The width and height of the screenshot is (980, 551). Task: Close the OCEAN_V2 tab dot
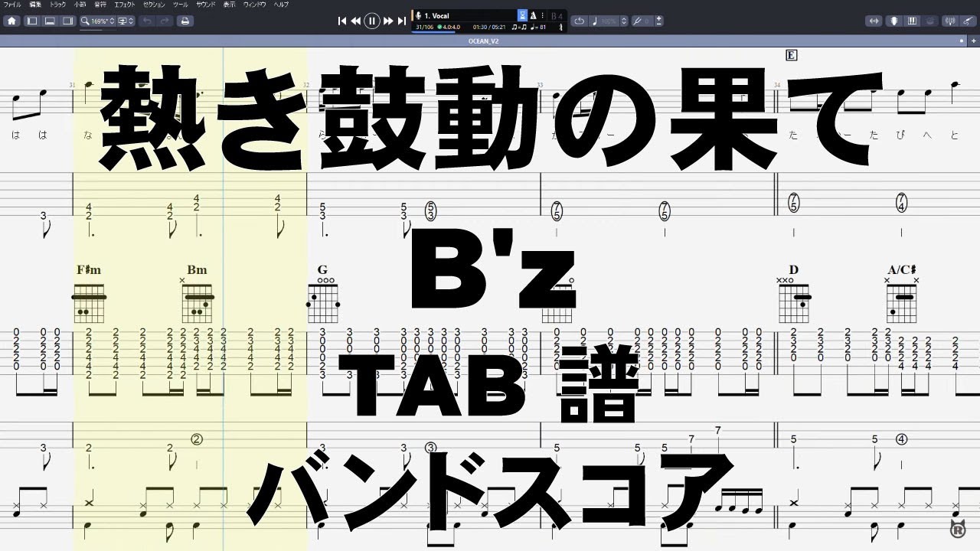pyautogui.click(x=963, y=41)
